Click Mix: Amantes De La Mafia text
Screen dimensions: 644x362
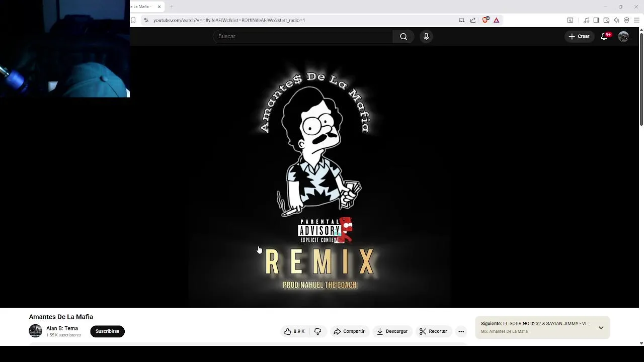(x=504, y=332)
